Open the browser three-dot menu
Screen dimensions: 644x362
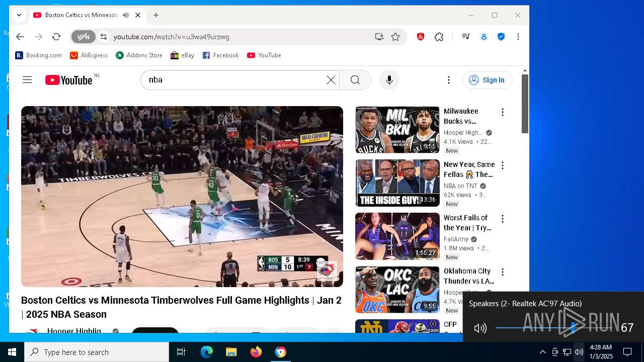tap(518, 37)
